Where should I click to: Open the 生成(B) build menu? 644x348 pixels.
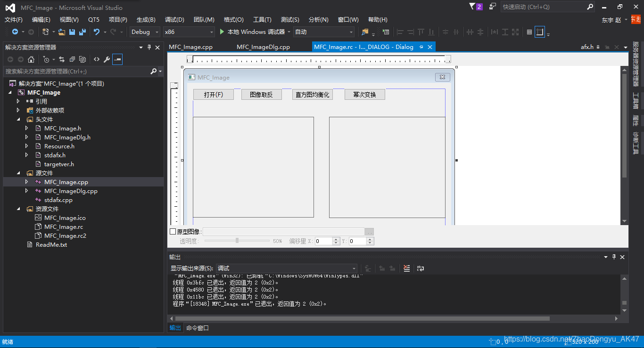[146, 19]
